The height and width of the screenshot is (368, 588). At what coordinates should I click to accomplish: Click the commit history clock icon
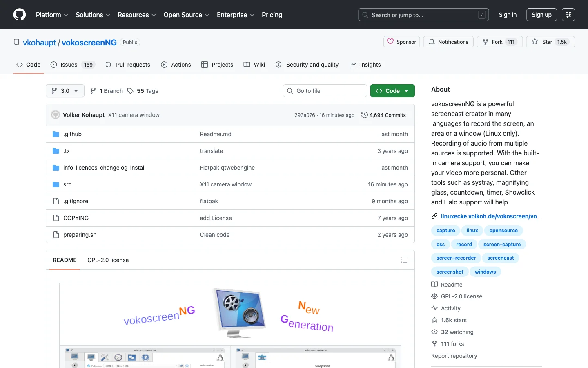(x=365, y=115)
